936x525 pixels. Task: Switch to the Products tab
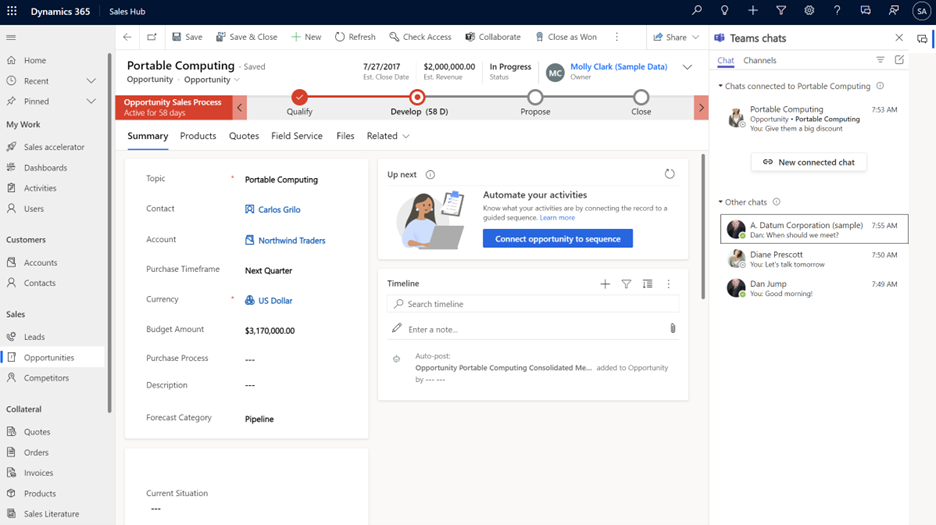198,136
